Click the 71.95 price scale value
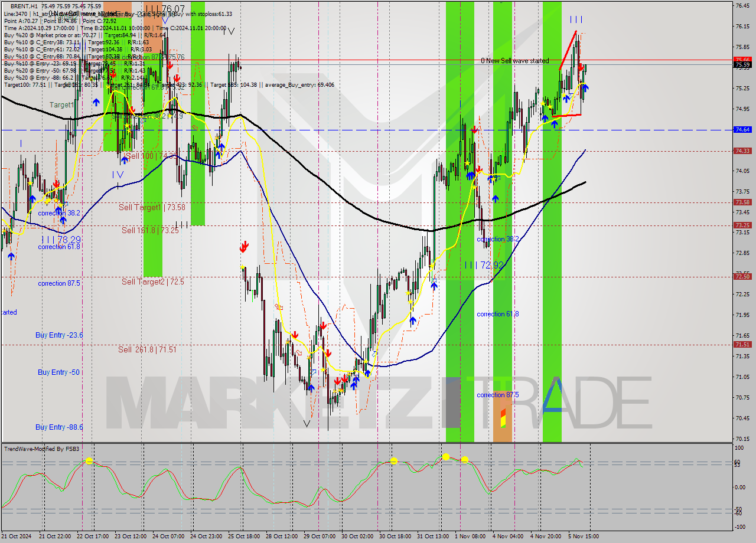 (x=742, y=315)
